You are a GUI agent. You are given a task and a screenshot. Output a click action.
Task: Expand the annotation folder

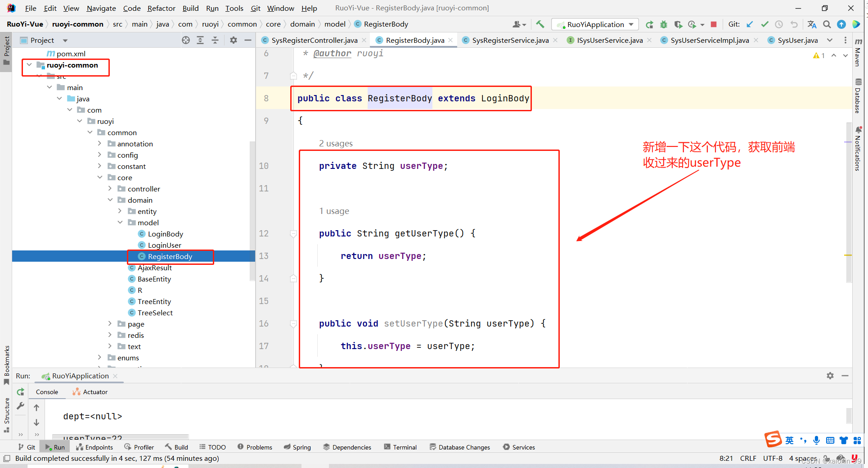[x=100, y=144]
